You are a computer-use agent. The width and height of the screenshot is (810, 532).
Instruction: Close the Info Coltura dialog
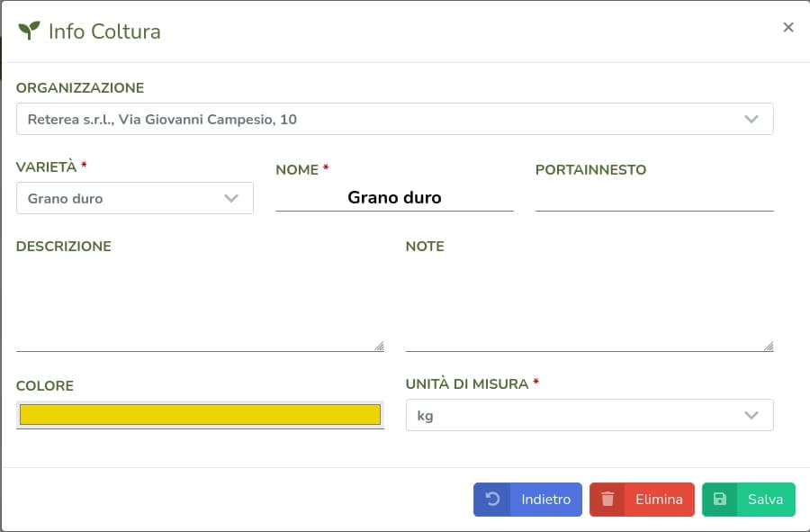coord(787,27)
